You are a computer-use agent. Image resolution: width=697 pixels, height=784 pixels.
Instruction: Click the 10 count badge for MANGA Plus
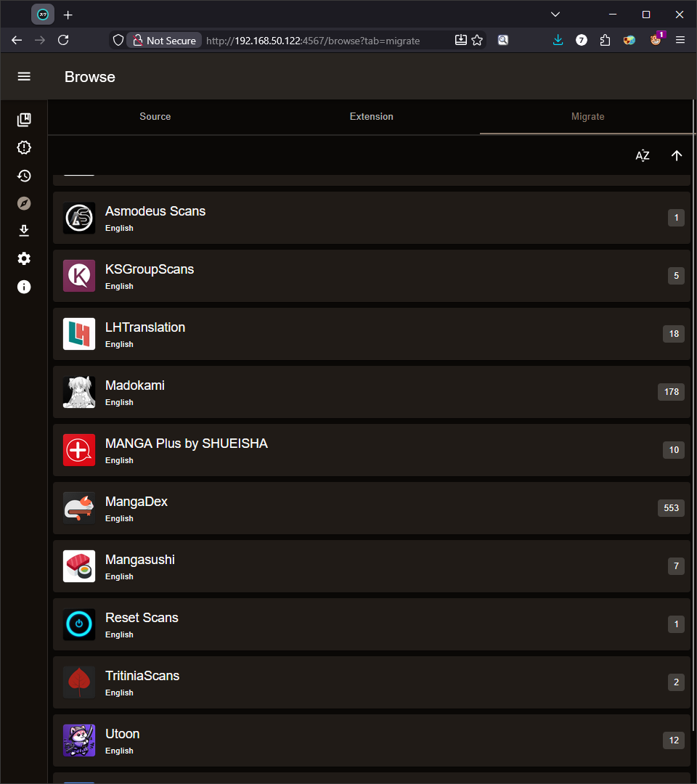674,450
